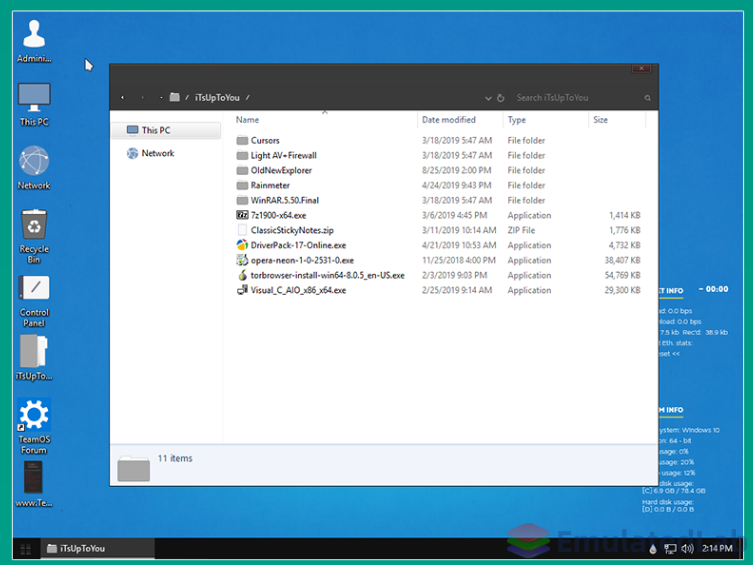Image resolution: width=753 pixels, height=565 pixels.
Task: Sort by the Size column header
Action: [600, 120]
